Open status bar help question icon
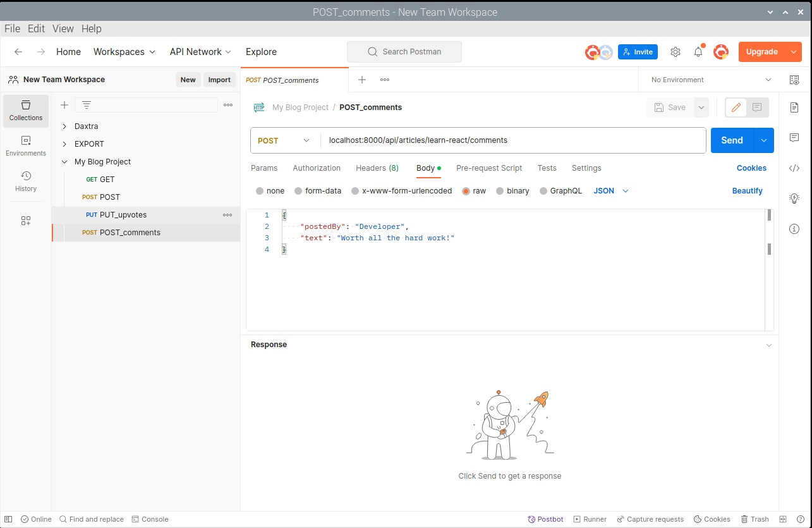The image size is (812, 528). [799, 519]
